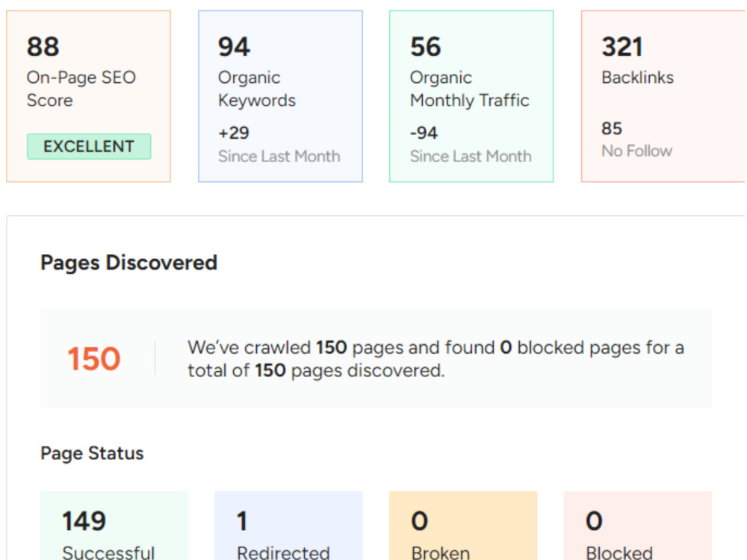Click the orange 150 pages total
Image resolution: width=747 pixels, height=560 pixels.
tap(94, 358)
